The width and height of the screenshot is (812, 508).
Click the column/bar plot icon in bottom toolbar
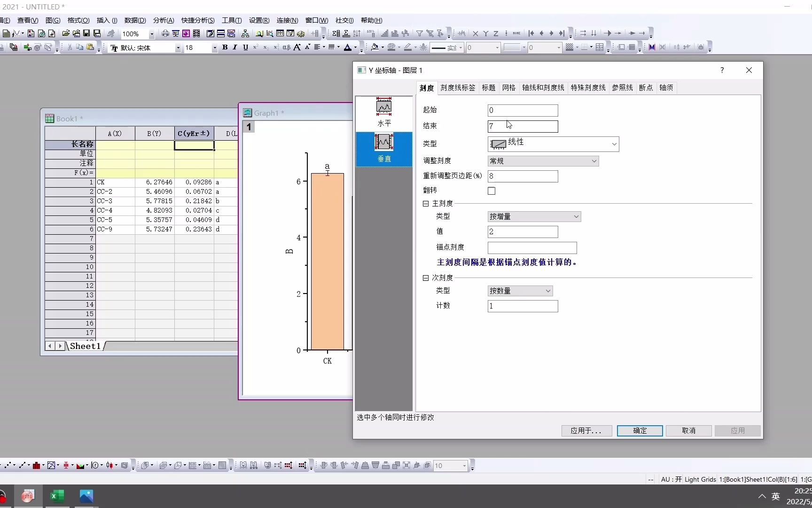pyautogui.click(x=36, y=465)
